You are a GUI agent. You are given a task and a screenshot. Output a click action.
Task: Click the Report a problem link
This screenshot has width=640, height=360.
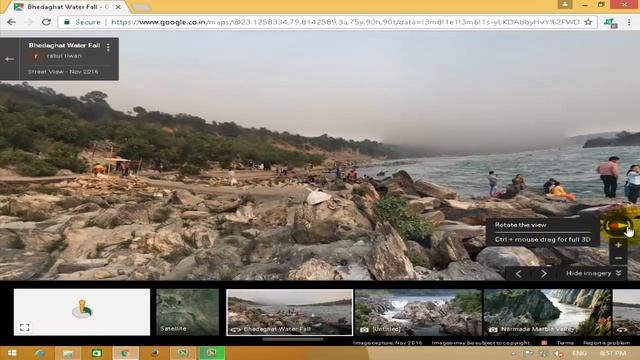[606, 343]
